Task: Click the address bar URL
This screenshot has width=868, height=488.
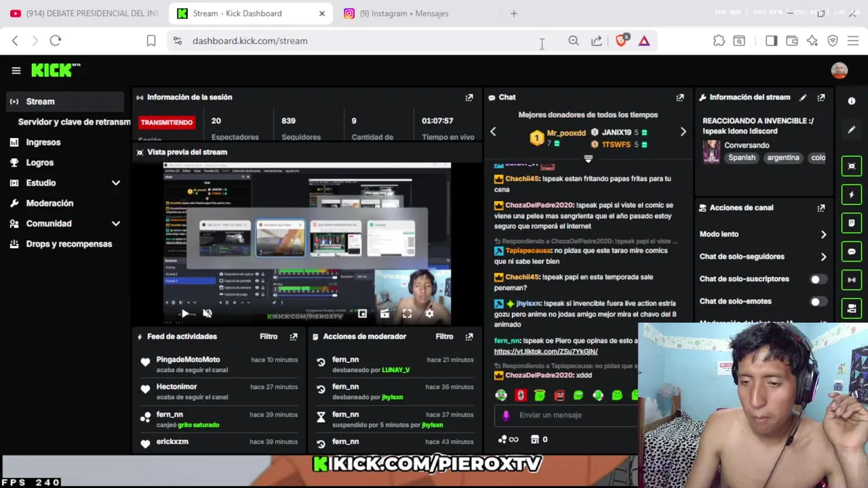Action: tap(250, 41)
